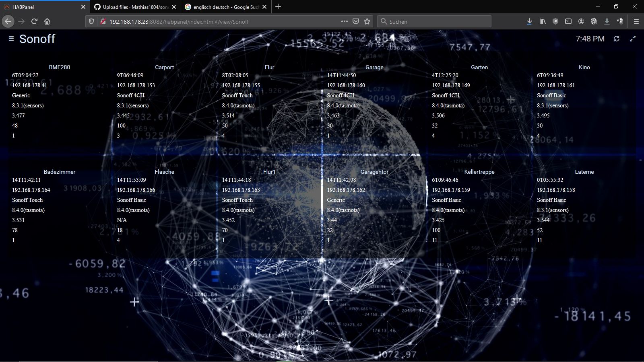Image resolution: width=644 pixels, height=362 pixels.
Task: Select the Kellertreppe card title
Action: pos(479,172)
